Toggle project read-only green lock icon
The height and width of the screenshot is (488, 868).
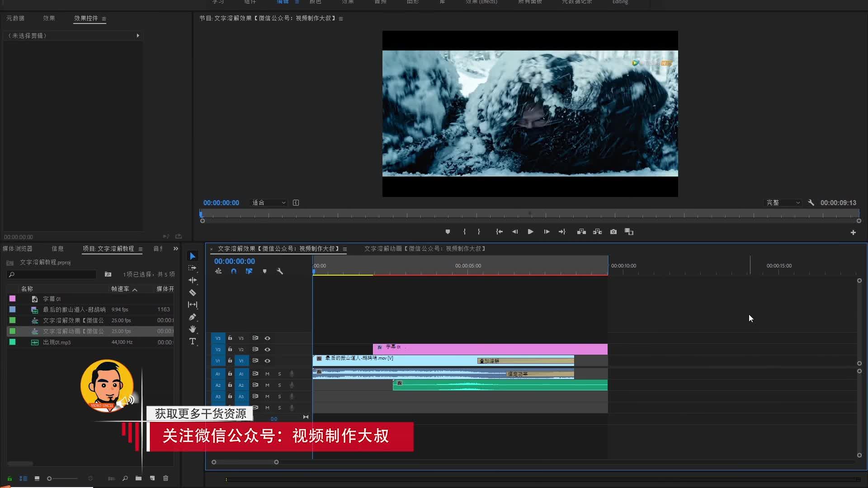[x=9, y=478]
